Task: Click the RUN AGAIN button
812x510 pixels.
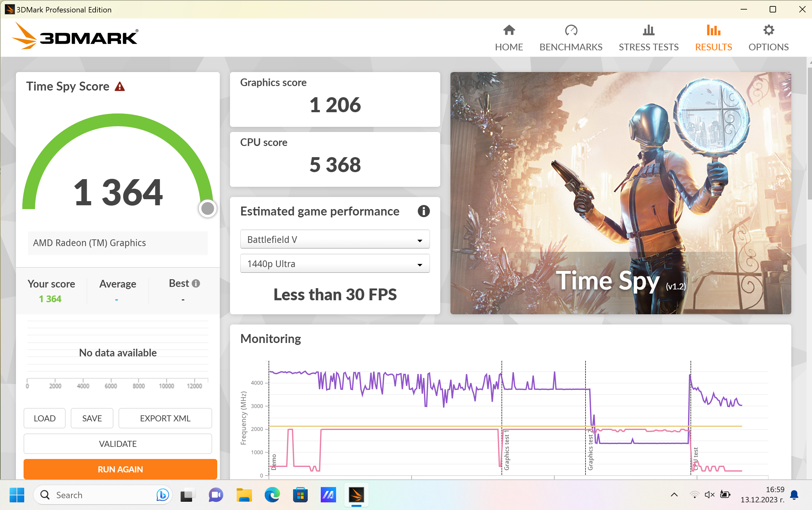Action: tap(120, 469)
